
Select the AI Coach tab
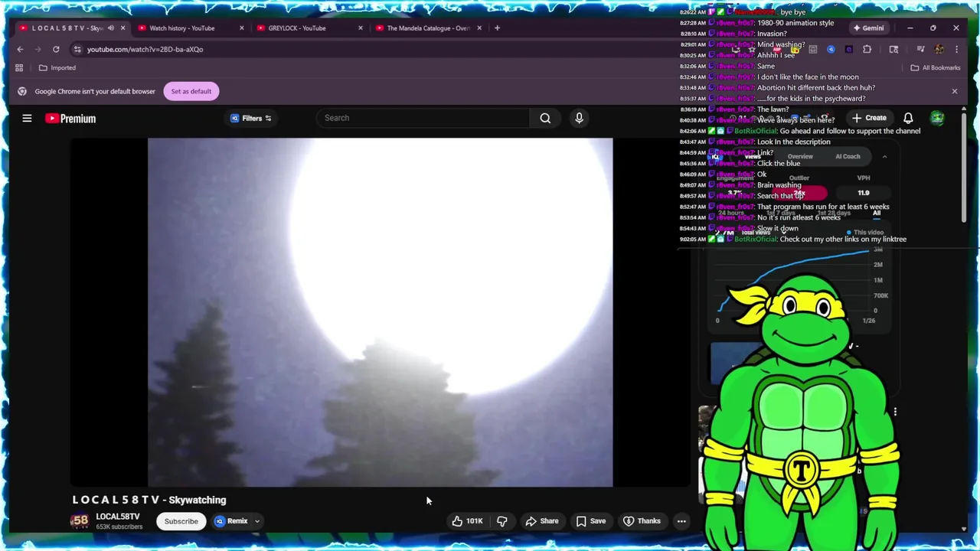coord(848,157)
